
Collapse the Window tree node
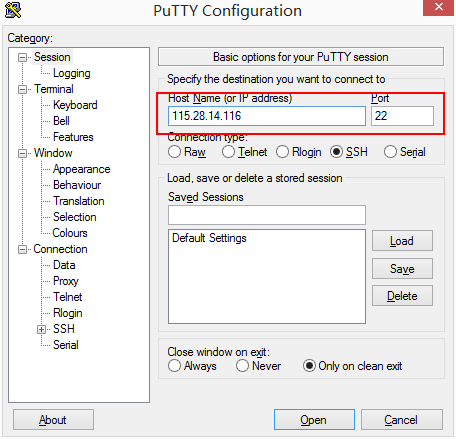point(22,153)
